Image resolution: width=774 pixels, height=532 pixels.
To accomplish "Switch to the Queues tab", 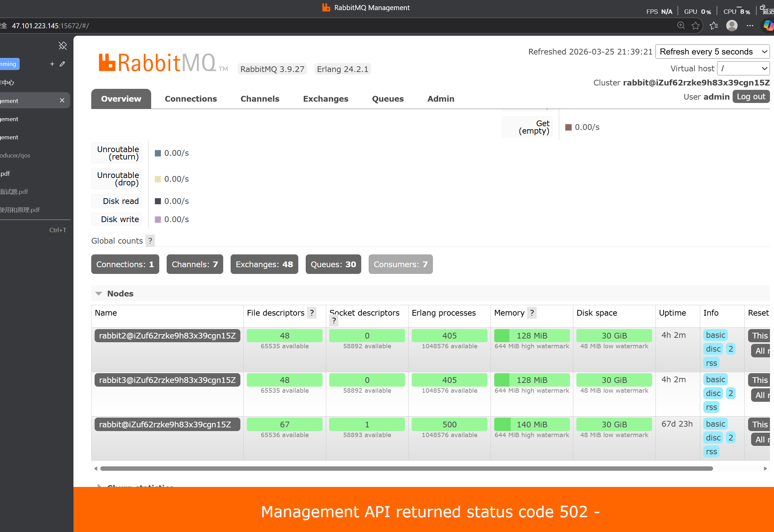I will 388,99.
